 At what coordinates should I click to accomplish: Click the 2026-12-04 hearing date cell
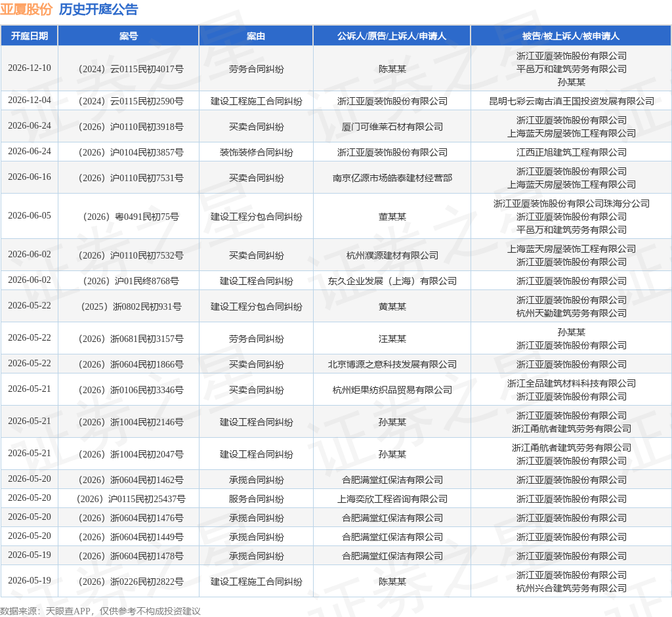(30, 100)
